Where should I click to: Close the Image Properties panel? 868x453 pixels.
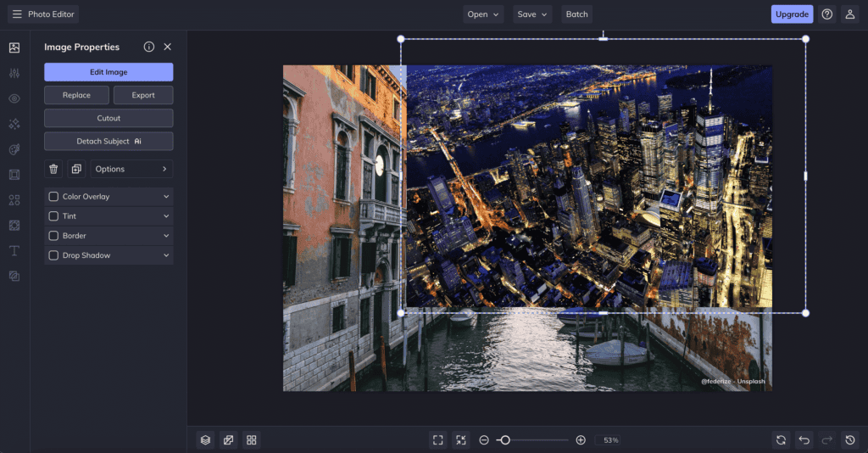(167, 47)
